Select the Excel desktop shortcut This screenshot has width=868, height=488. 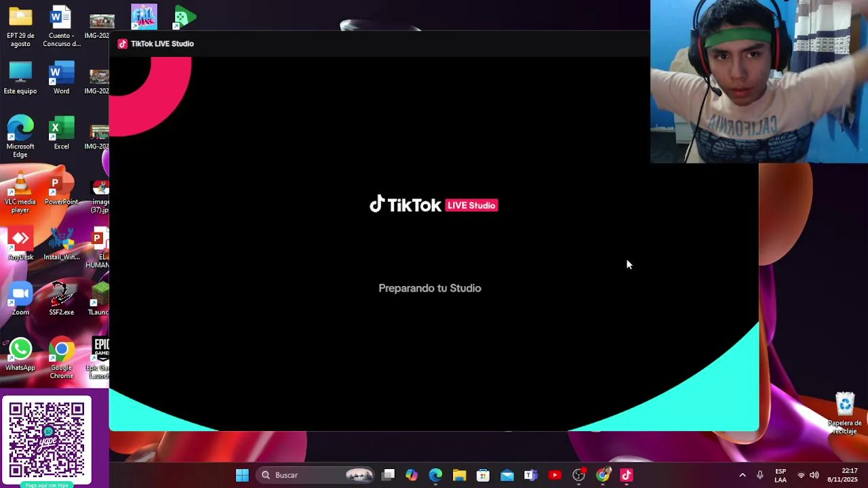62,134
